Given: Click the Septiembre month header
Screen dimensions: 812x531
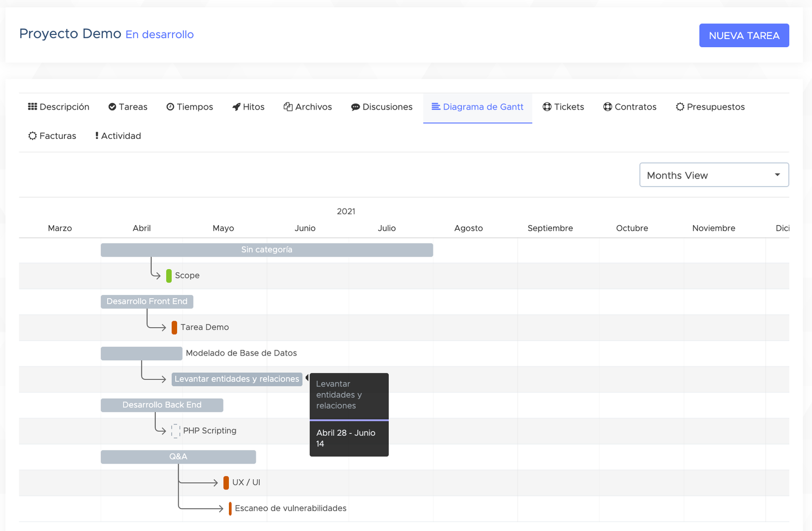Looking at the screenshot, I should [550, 228].
